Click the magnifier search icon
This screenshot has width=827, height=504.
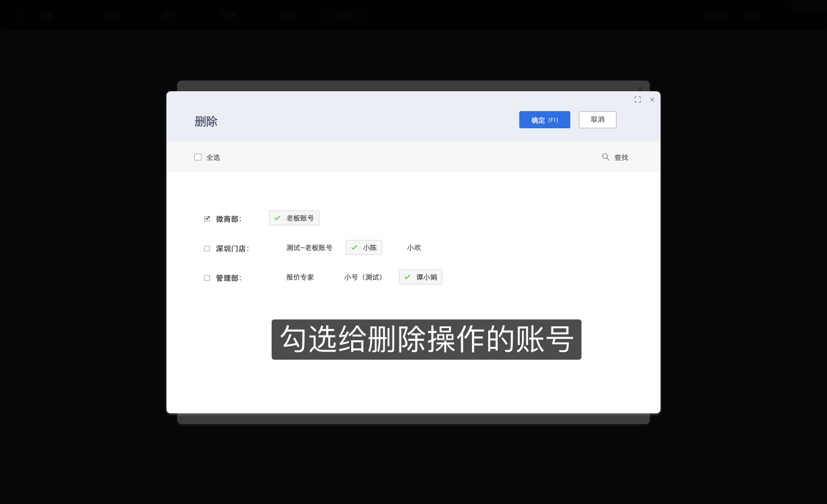click(606, 157)
